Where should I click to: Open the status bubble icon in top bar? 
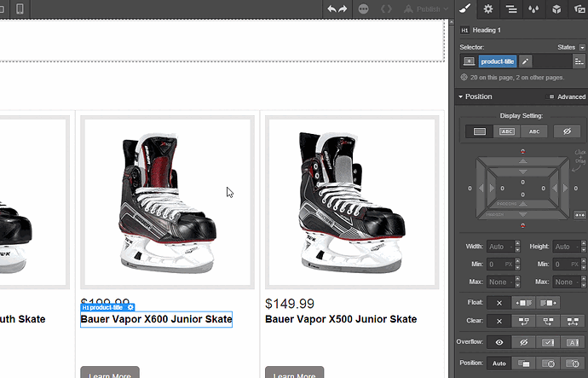pyautogui.click(x=363, y=9)
